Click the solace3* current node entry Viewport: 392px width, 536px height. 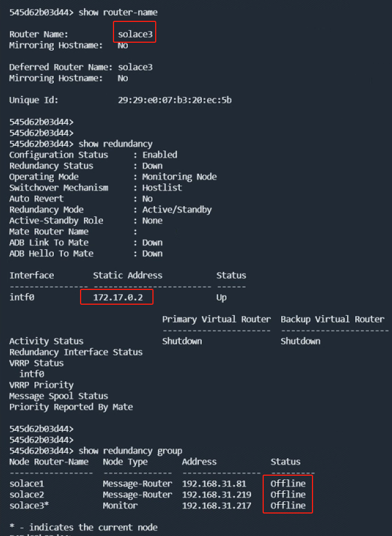29,505
